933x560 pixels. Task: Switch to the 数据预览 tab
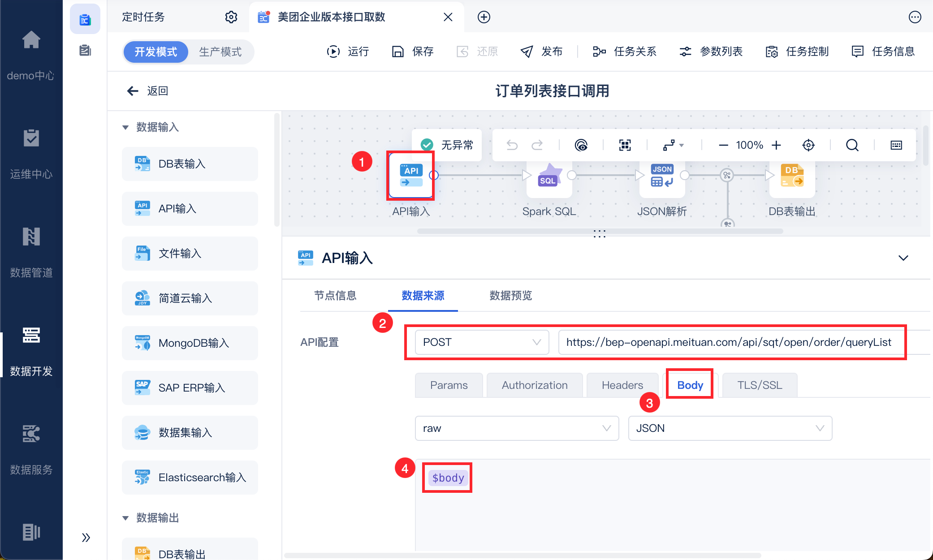pyautogui.click(x=510, y=296)
